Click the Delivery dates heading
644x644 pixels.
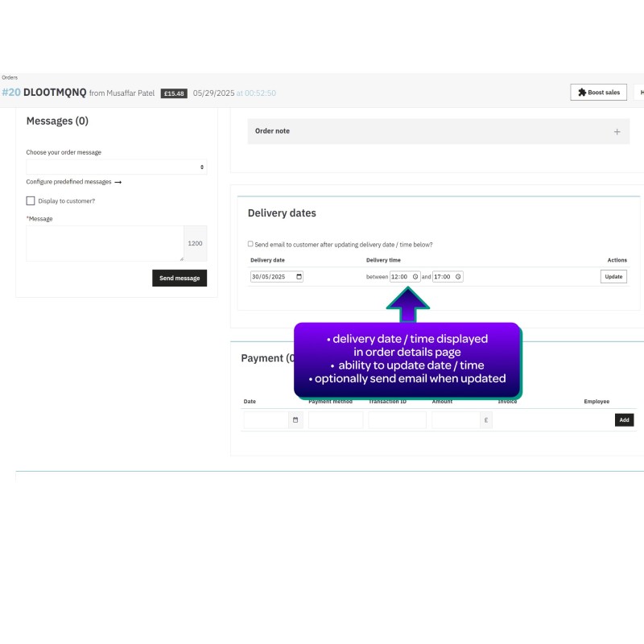[x=282, y=213]
